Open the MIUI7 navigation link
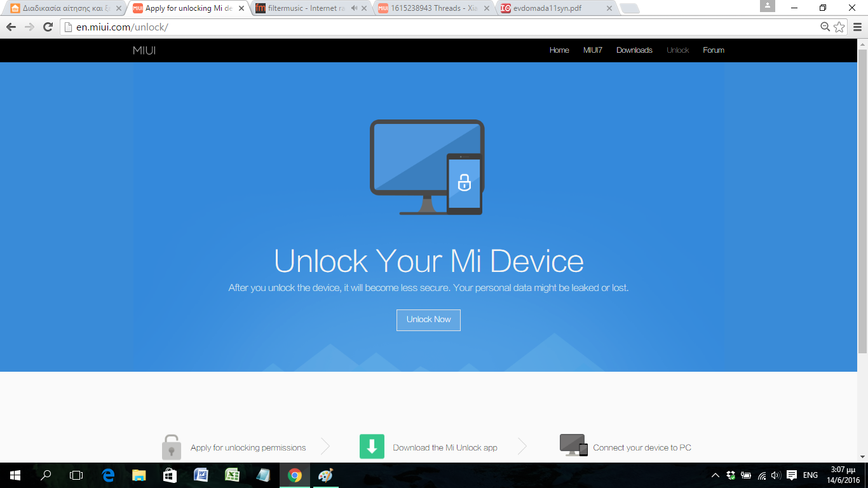This screenshot has height=488, width=868. tap(592, 50)
